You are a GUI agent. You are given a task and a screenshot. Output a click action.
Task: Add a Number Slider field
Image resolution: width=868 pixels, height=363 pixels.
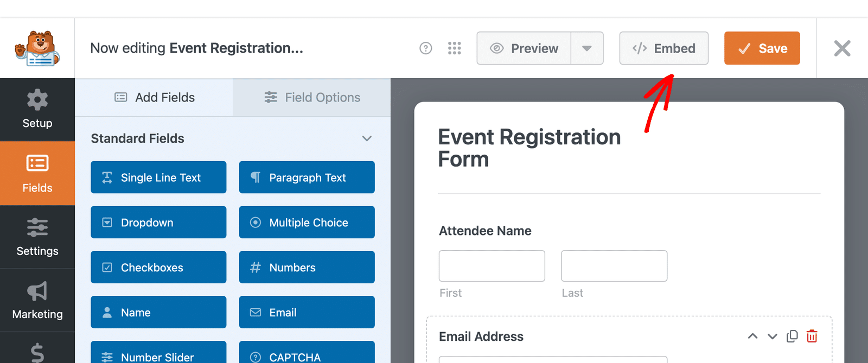coord(158,353)
